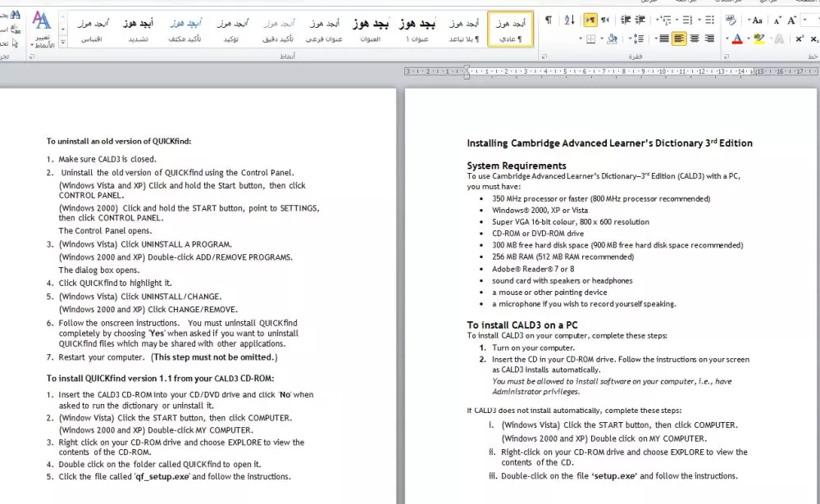Viewport: 820px width, 504px height.
Task: Click the borders icon
Action: (x=591, y=39)
